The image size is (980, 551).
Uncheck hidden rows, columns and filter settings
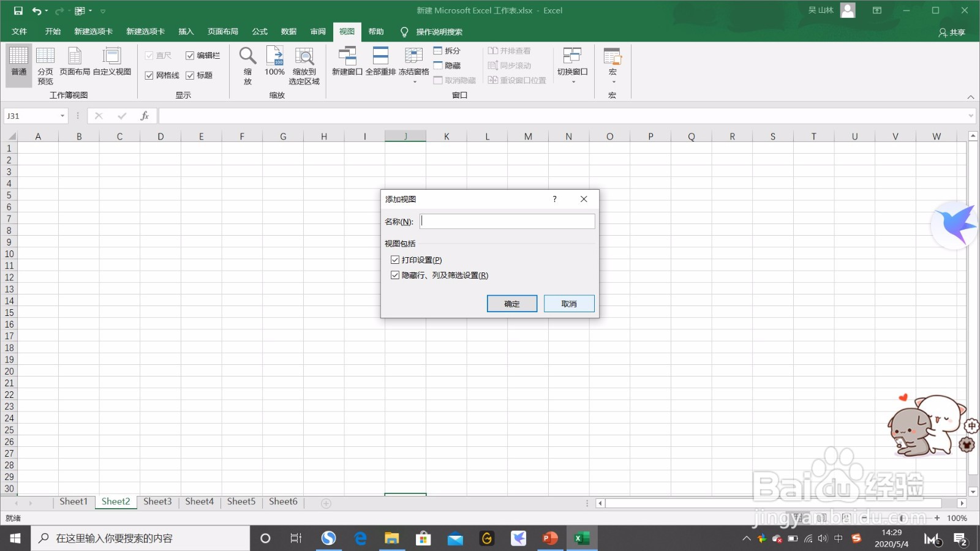[x=395, y=275]
